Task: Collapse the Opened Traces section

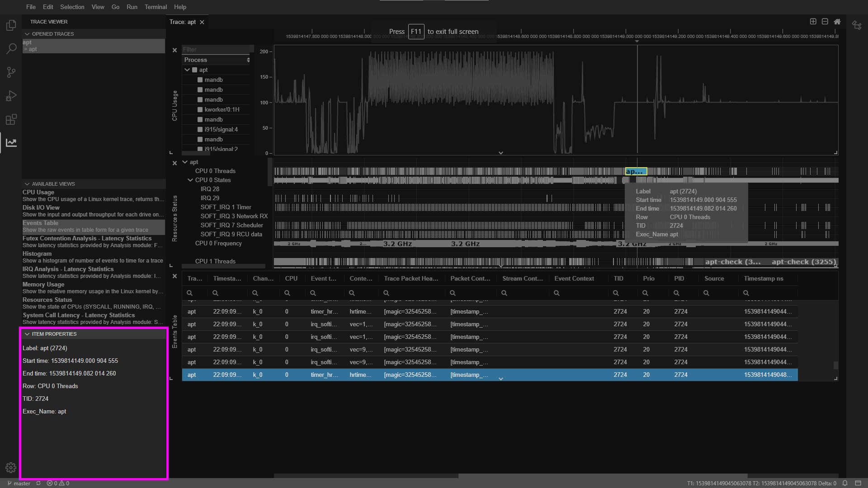Action: point(27,34)
